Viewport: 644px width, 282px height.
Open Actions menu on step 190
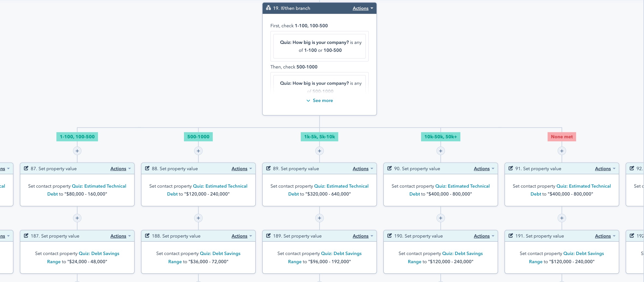tap(484, 236)
